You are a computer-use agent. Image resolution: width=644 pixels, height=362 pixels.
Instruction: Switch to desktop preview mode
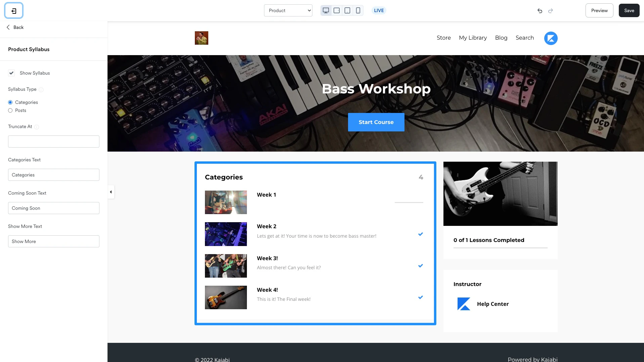coord(326,10)
